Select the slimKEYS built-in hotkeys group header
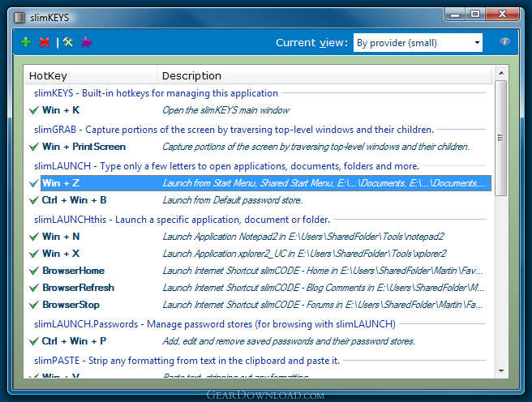 tap(156, 93)
